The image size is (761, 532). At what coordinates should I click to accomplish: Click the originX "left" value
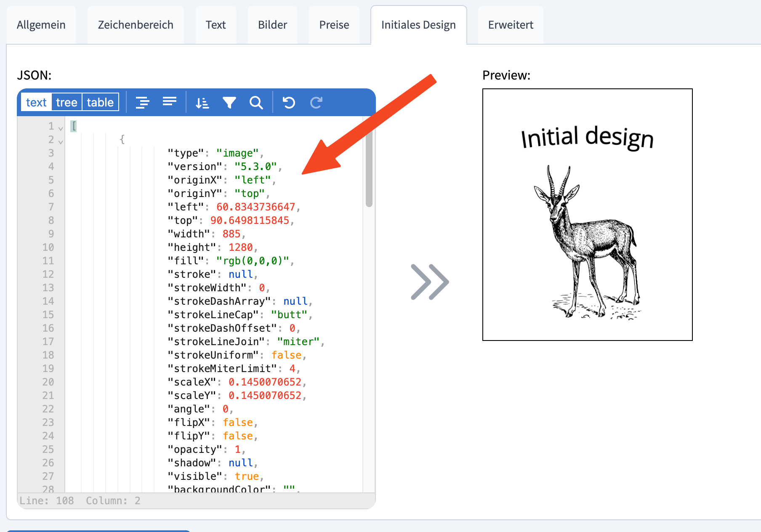(253, 180)
